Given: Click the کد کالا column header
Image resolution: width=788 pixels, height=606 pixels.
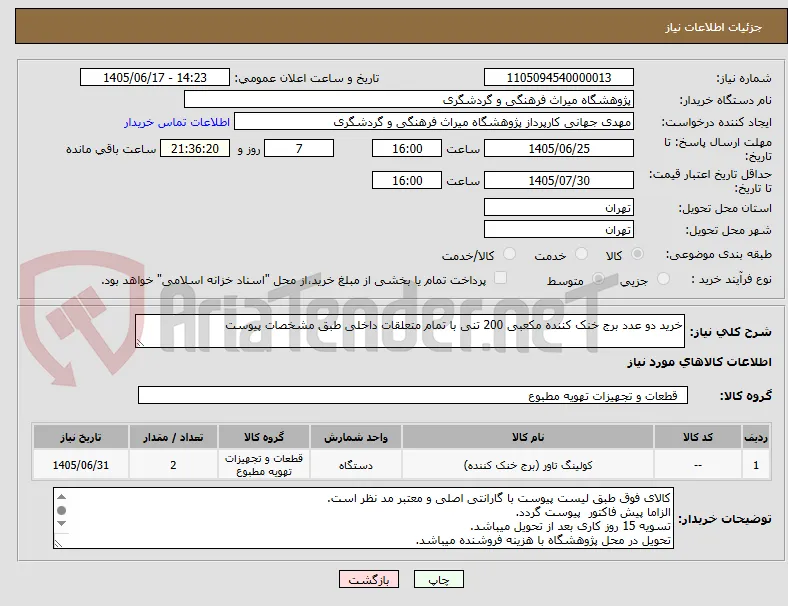Looking at the screenshot, I should (x=698, y=437).
